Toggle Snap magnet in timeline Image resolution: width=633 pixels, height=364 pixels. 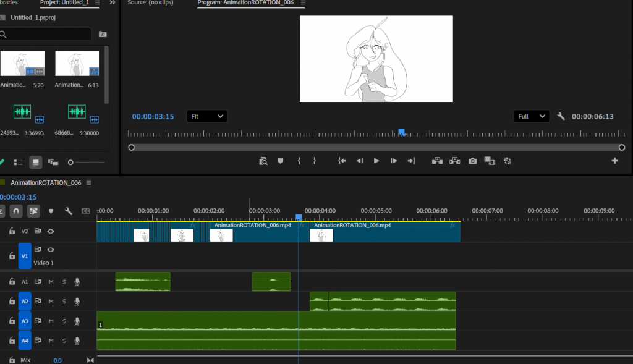click(x=16, y=211)
